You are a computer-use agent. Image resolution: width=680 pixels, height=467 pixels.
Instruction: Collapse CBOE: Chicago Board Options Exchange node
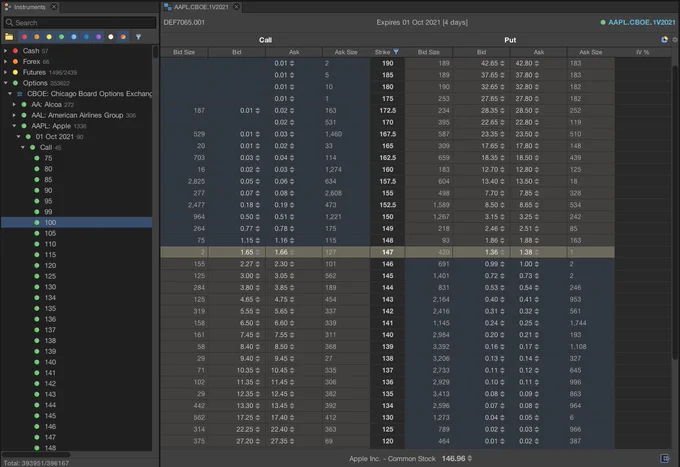click(x=10, y=94)
